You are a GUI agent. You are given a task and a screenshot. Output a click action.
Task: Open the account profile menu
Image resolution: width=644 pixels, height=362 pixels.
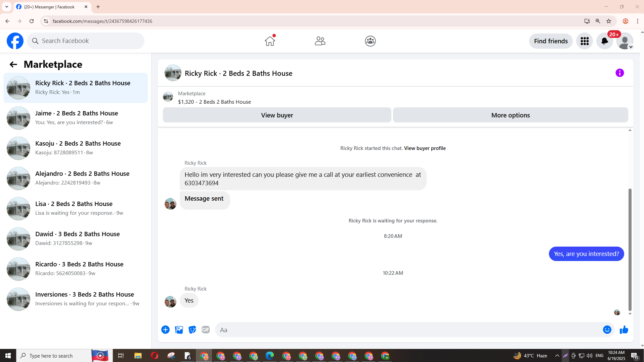(x=625, y=41)
